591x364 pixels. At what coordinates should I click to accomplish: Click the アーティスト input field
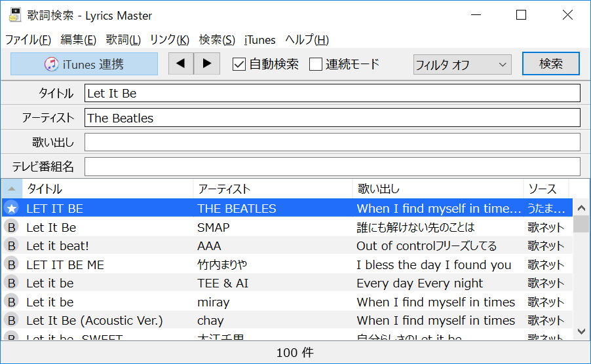332,118
